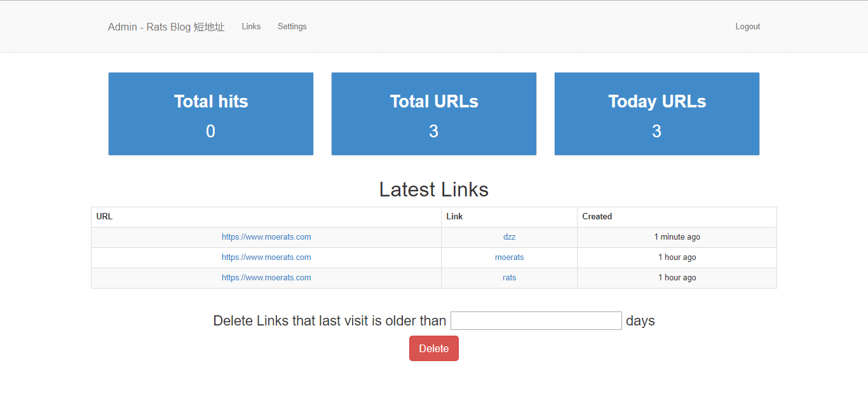The width and height of the screenshot is (868, 417).
Task: Click the URL column header
Action: [x=266, y=217]
